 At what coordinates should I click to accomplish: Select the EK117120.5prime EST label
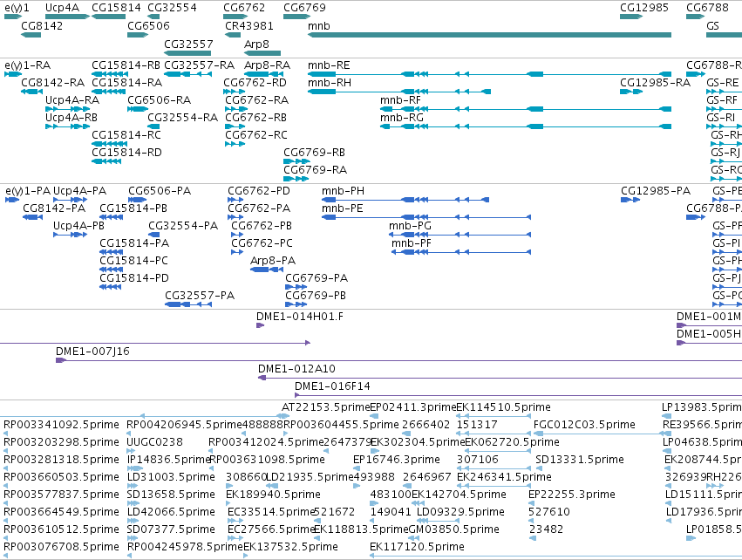(x=417, y=547)
